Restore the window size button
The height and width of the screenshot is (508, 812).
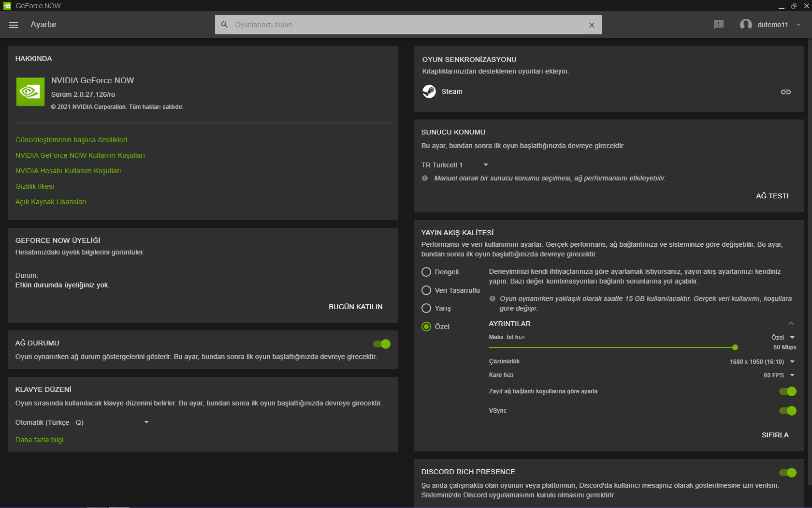(x=794, y=6)
